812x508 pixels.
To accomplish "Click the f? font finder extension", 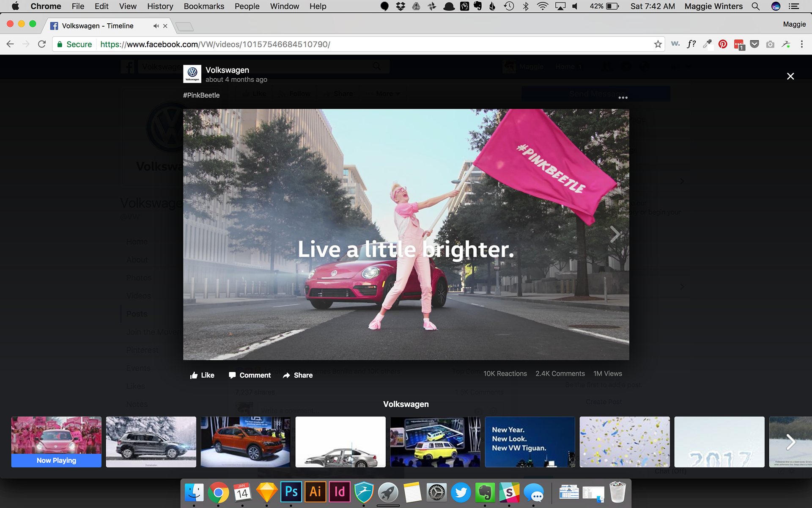I will tap(691, 44).
